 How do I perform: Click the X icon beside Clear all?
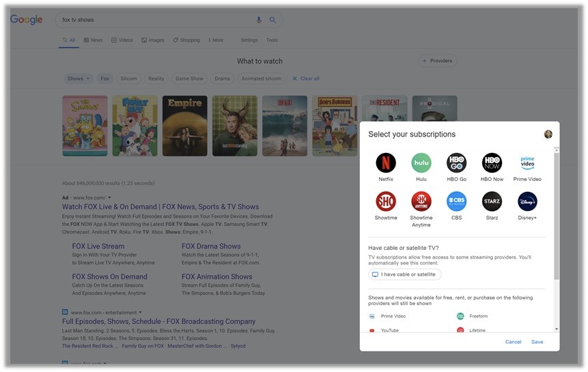294,78
